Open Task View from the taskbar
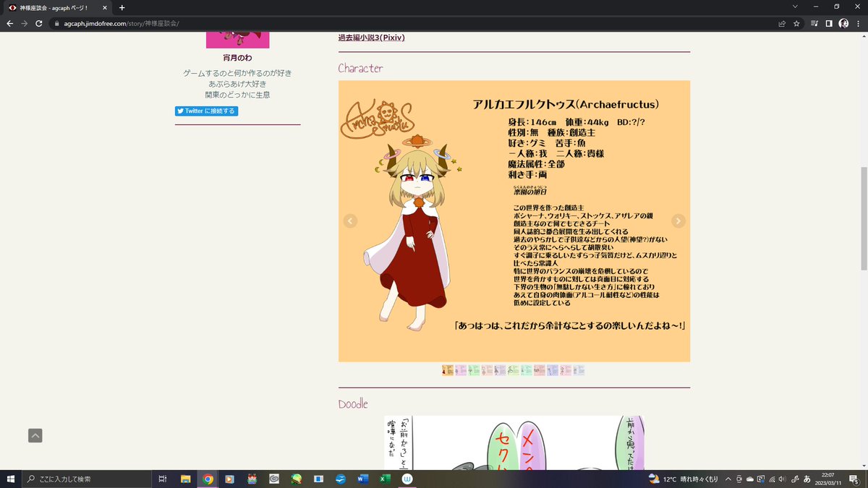 (163, 479)
